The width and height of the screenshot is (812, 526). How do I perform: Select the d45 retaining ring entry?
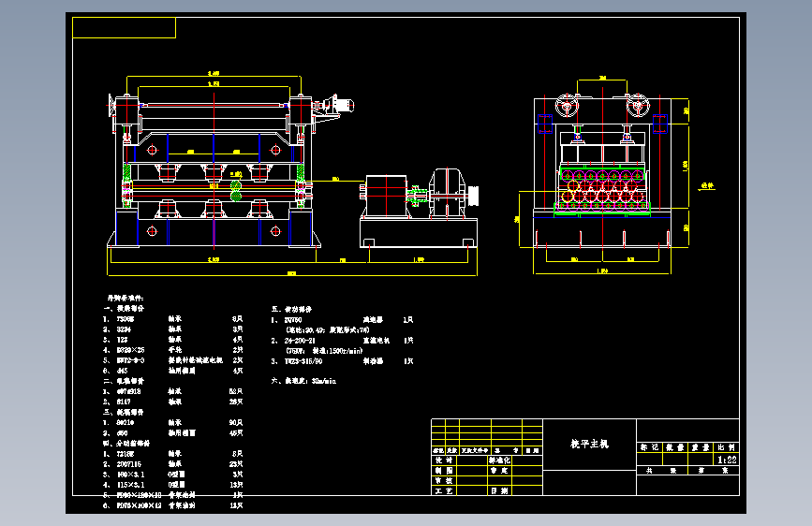pyautogui.click(x=172, y=371)
